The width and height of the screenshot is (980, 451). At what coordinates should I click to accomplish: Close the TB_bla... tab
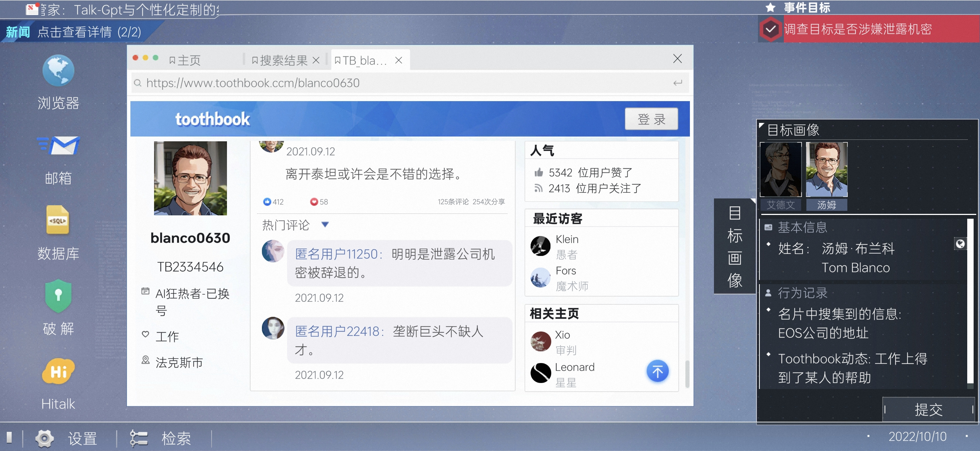[x=398, y=60]
